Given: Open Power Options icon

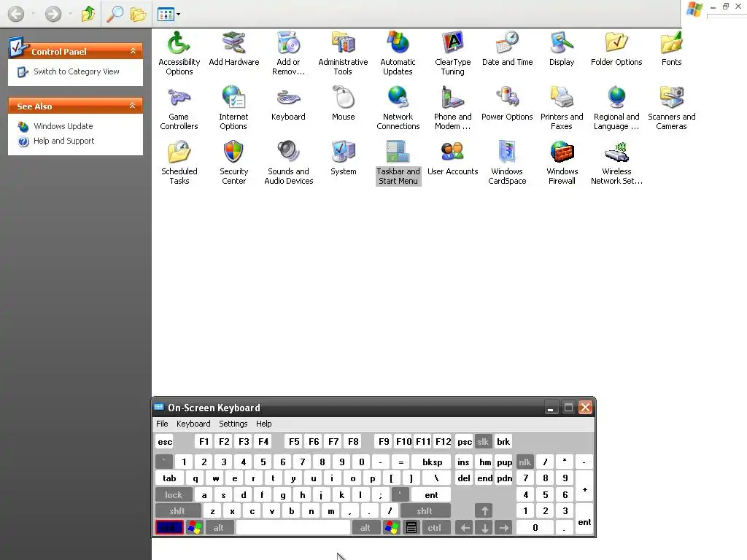Looking at the screenshot, I should pos(507,104).
